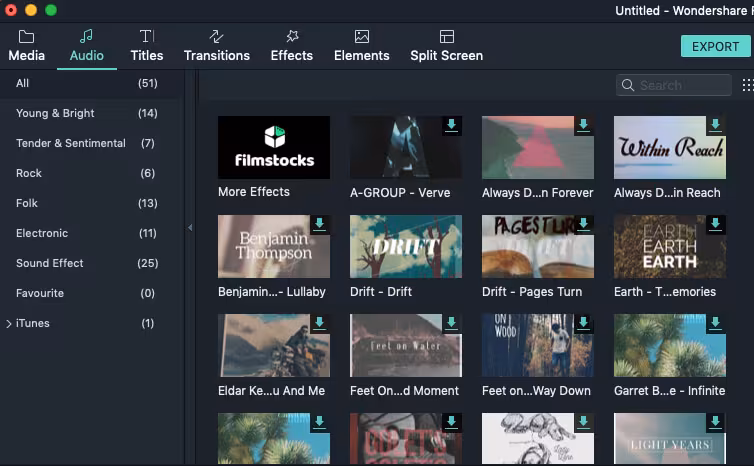Open the Split Screen tab
This screenshot has height=466, width=754.
tap(446, 46)
